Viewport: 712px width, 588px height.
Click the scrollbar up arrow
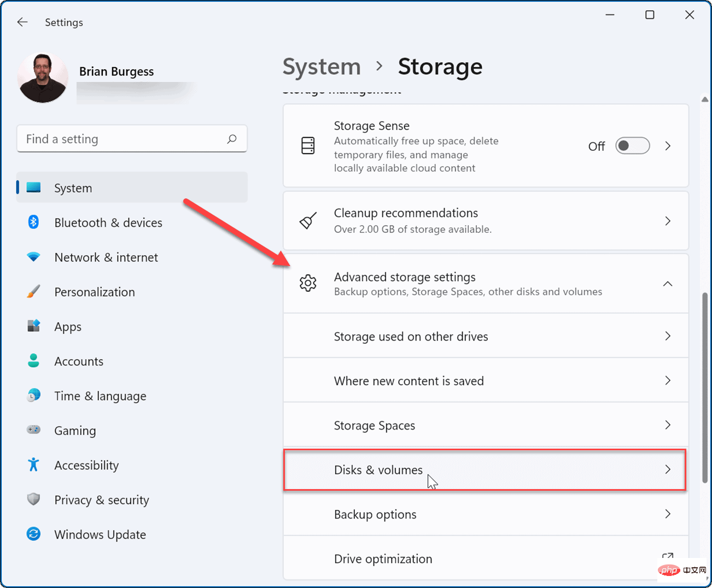[705, 99]
